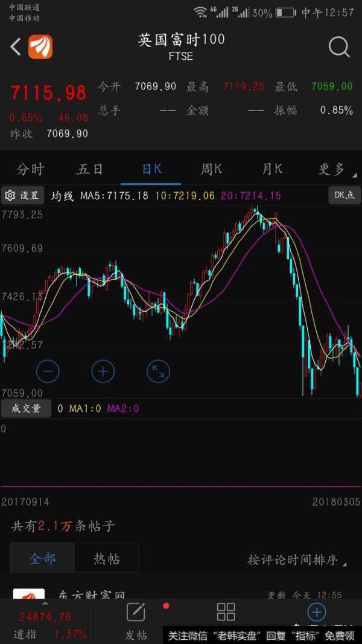
Task: Select the 月K tab
Action: coord(272,169)
